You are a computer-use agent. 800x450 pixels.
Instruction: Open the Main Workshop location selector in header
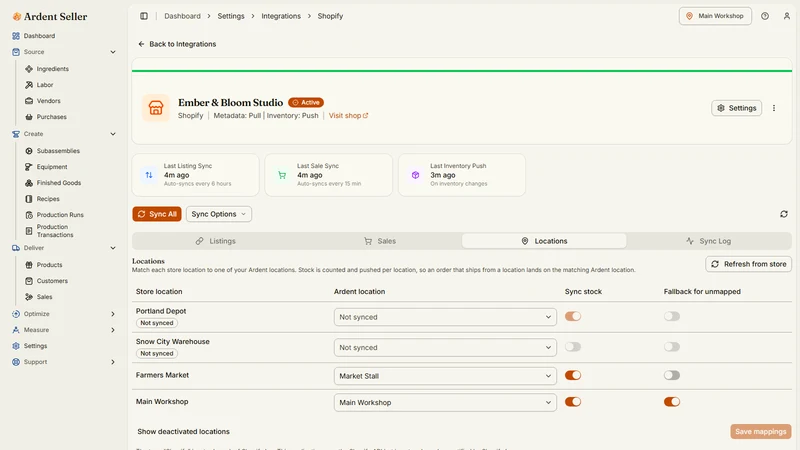[715, 16]
